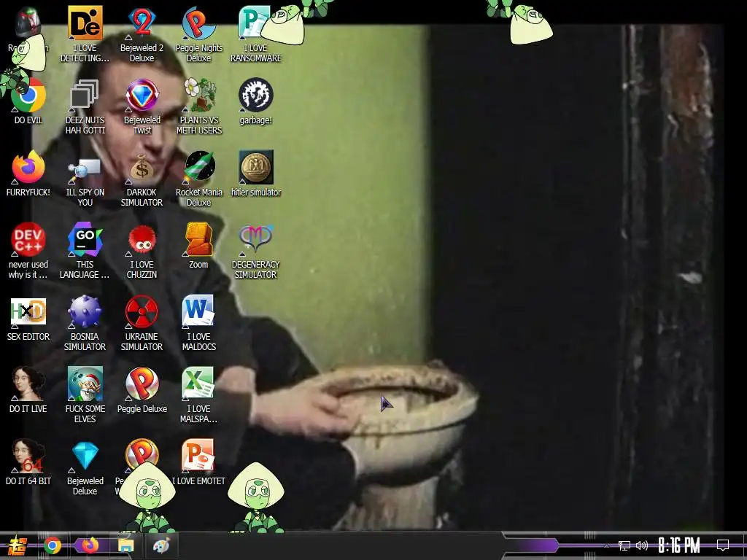Select the Dev C++ desktop shortcut
747x560 pixels.
(x=28, y=239)
